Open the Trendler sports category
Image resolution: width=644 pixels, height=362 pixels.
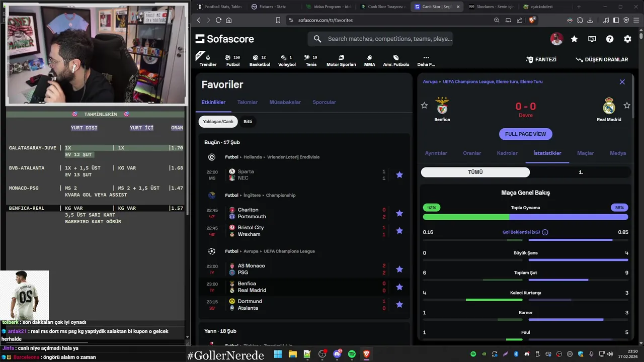(x=208, y=60)
